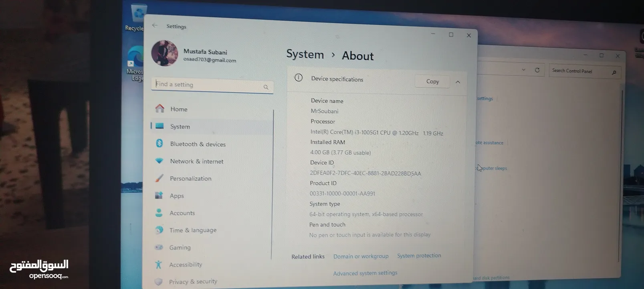Open the address bar dropdown in Control Panel
The height and width of the screenshot is (289, 644).
click(x=523, y=70)
